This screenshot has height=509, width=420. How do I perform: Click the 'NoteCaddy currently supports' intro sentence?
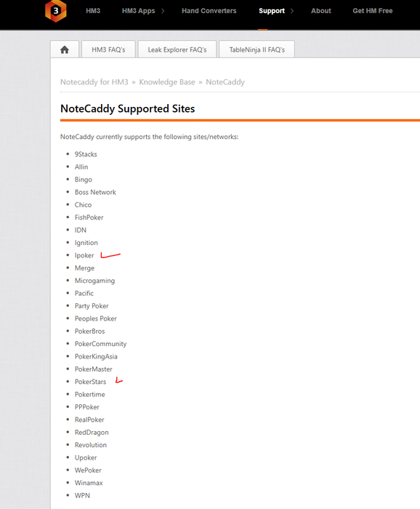point(149,137)
